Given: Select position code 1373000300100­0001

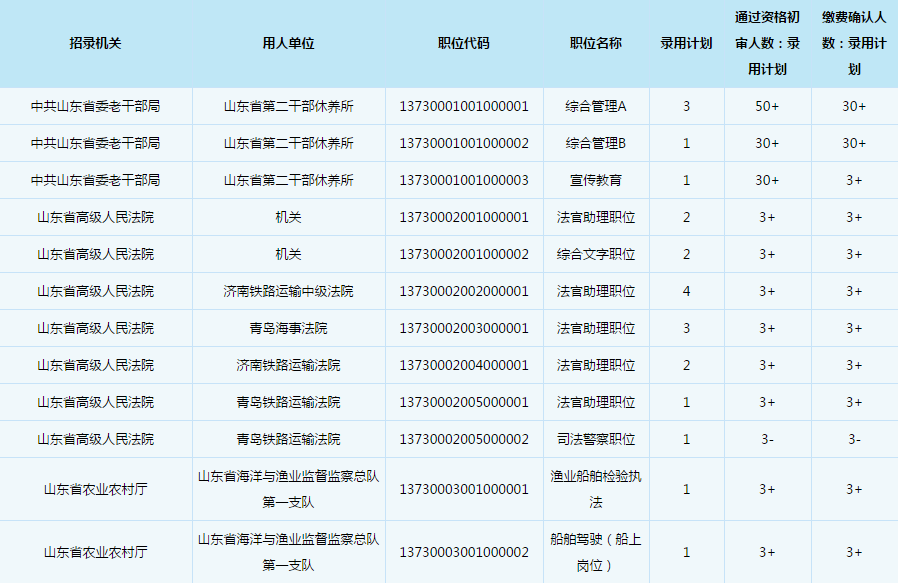Looking at the screenshot, I should (464, 489).
